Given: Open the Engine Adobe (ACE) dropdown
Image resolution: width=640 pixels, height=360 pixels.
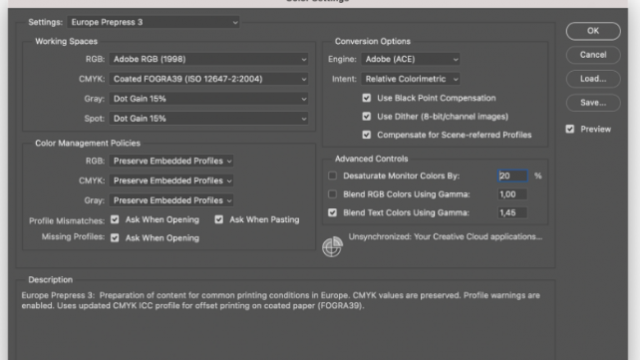Looking at the screenshot, I should pos(410,59).
